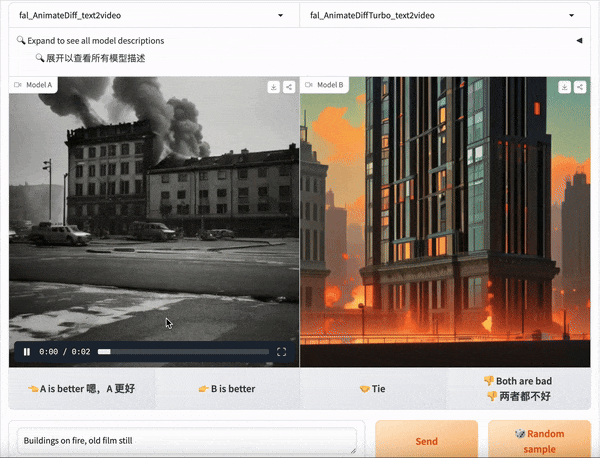The width and height of the screenshot is (600, 458).
Task: Click the Model A video label
Action: 33,85
